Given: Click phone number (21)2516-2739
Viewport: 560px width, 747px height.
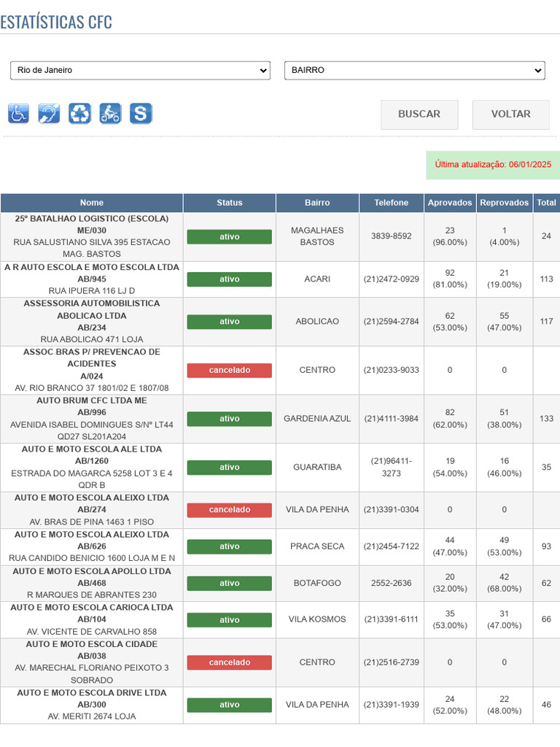Looking at the screenshot, I should coord(392,662).
